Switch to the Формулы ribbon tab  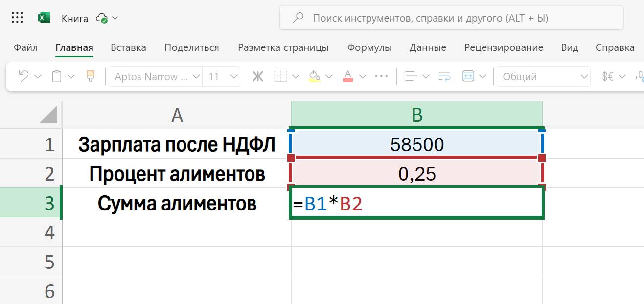[x=369, y=47]
